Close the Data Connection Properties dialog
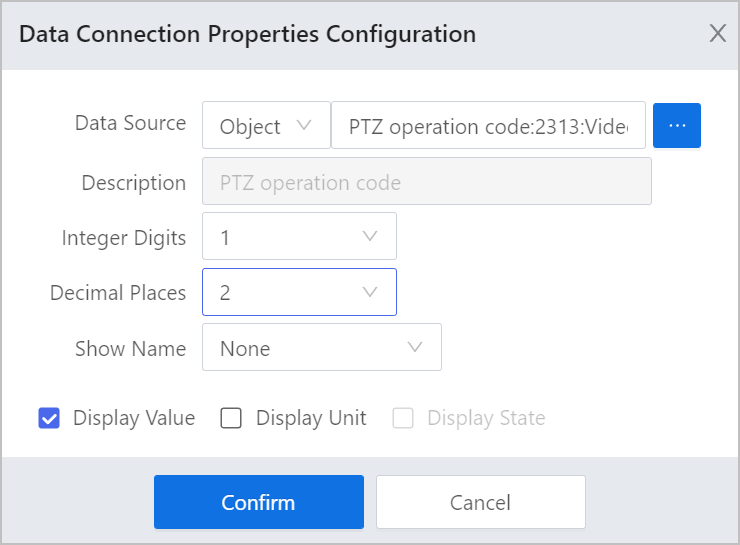Screen dimensions: 740x545 718,34
